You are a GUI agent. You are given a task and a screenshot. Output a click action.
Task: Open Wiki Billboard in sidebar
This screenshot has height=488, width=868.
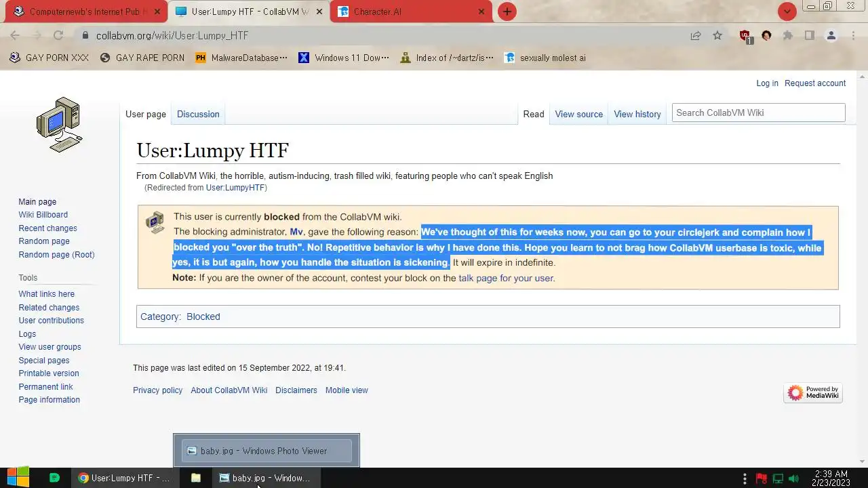pyautogui.click(x=43, y=215)
